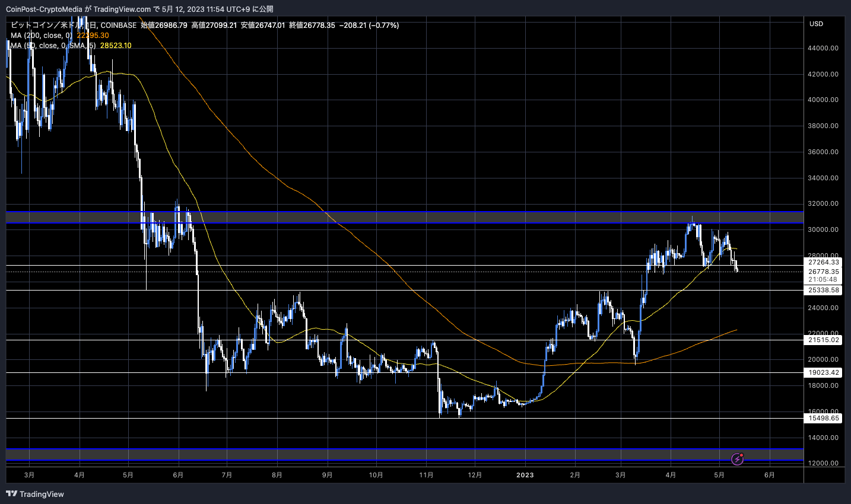851x504 pixels.
Task: Click the MA (200, close, 0) indicator legend
Action: (x=41, y=36)
